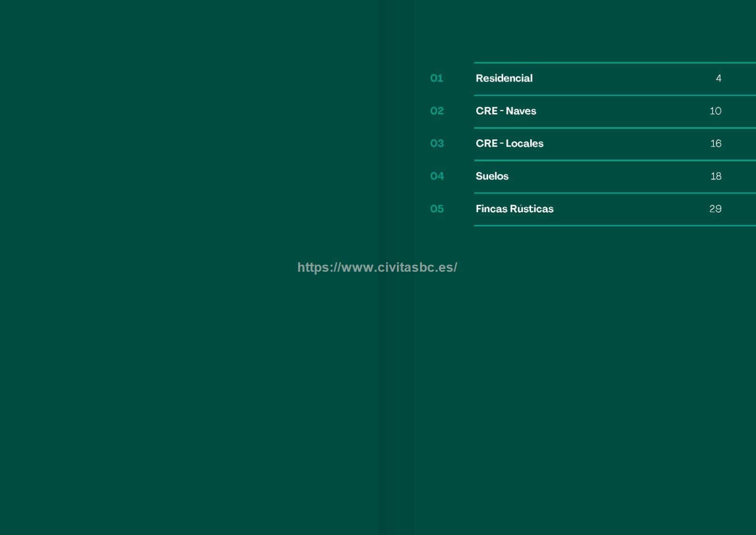Select section number 02
The width and height of the screenshot is (756, 535).
pos(437,111)
